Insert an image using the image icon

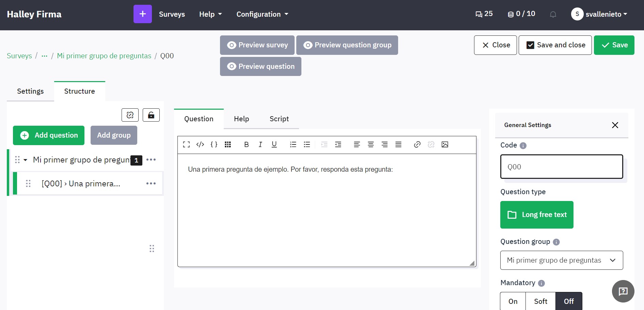(445, 144)
